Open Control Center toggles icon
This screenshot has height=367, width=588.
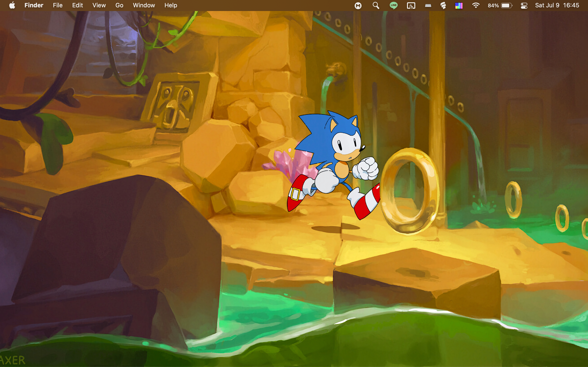[x=524, y=5]
